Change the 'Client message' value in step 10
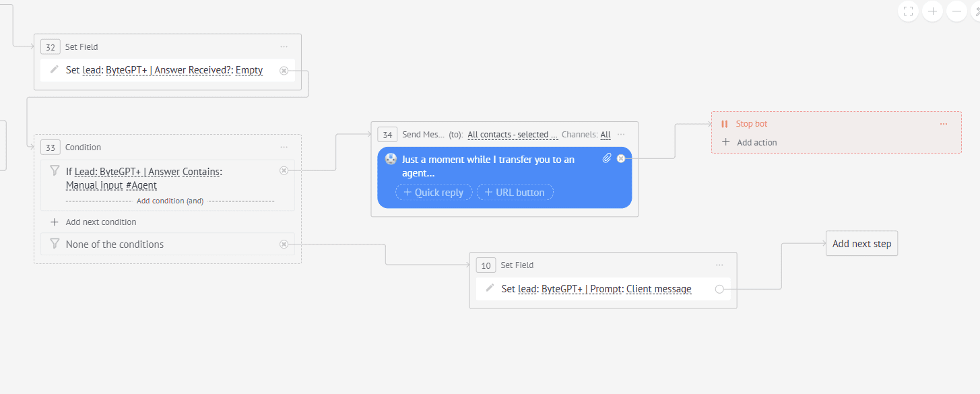 pyautogui.click(x=659, y=289)
